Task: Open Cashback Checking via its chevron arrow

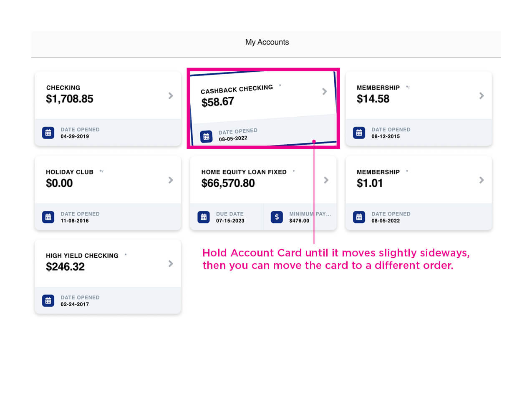Action: tap(325, 91)
